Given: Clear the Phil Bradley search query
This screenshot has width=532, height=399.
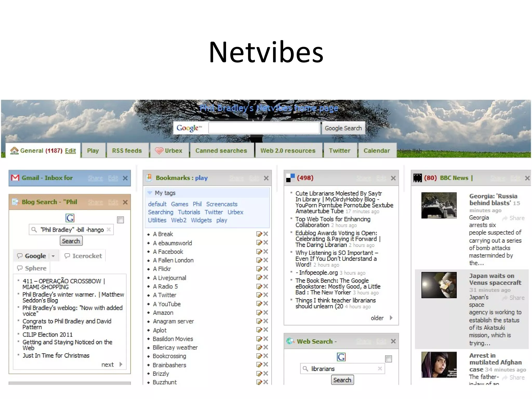Looking at the screenshot, I should (109, 230).
